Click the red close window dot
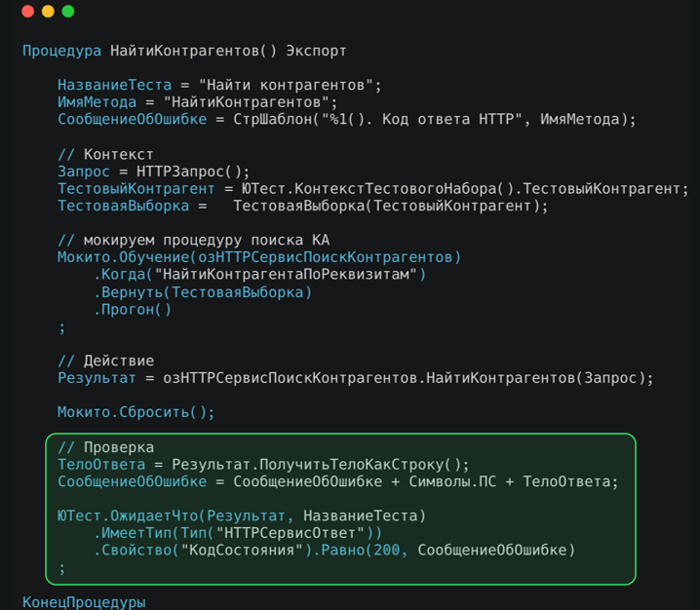The image size is (700, 610). [x=27, y=11]
